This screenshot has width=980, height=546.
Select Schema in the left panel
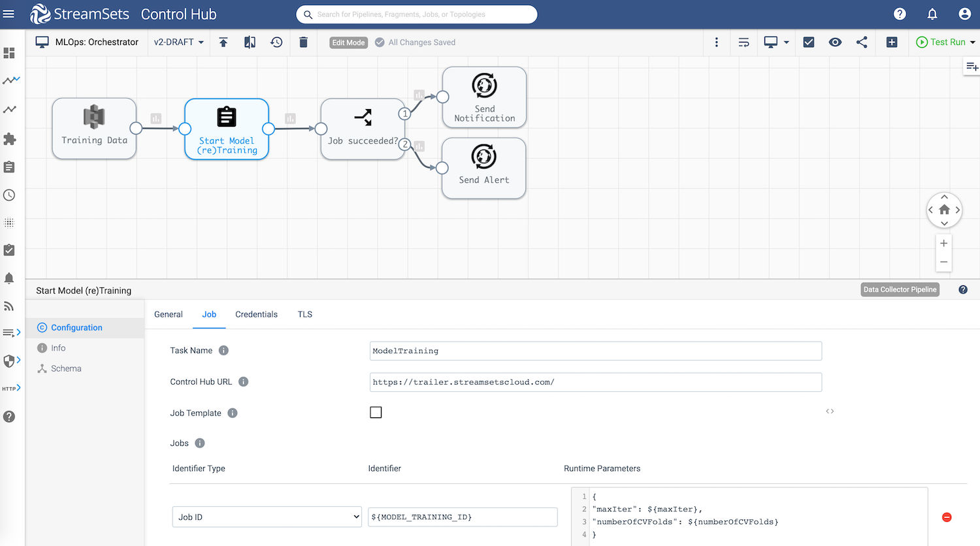pyautogui.click(x=66, y=368)
